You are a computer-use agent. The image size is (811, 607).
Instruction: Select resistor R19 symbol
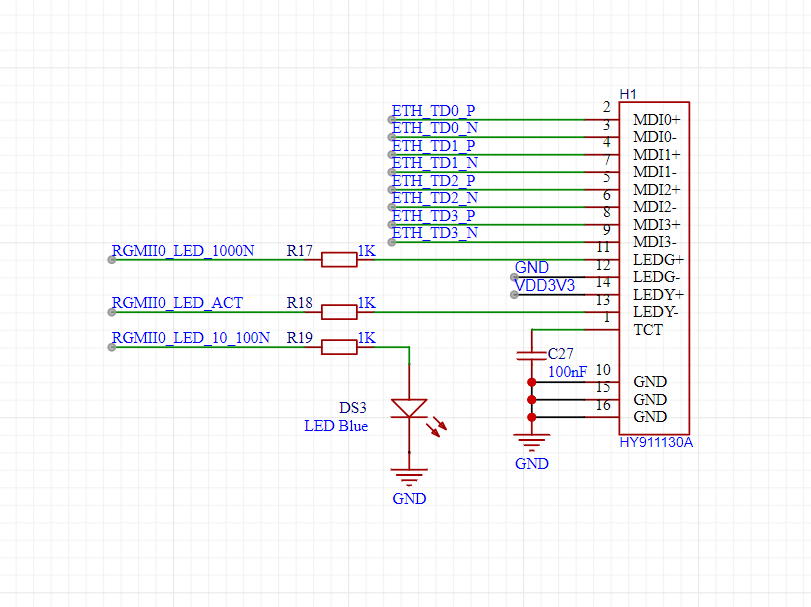pyautogui.click(x=339, y=347)
